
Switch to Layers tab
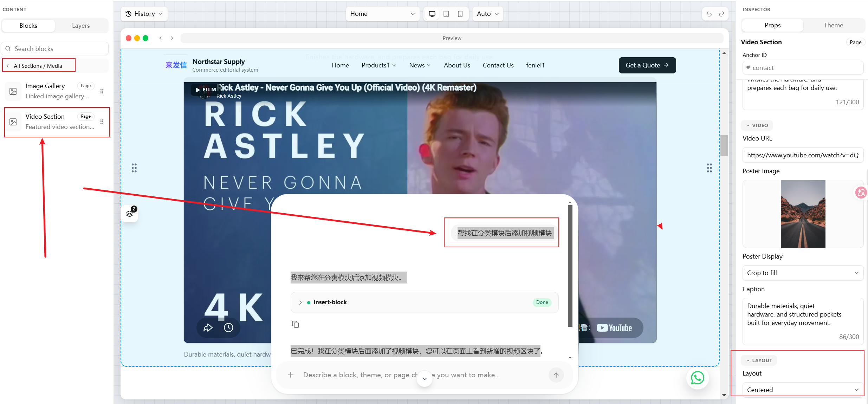tap(81, 26)
